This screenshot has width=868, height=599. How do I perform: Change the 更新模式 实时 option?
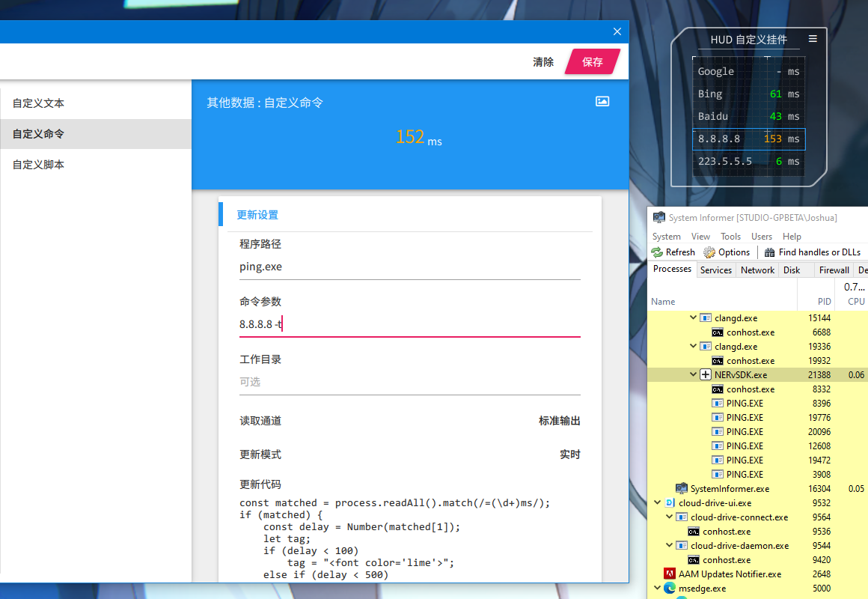tap(569, 454)
